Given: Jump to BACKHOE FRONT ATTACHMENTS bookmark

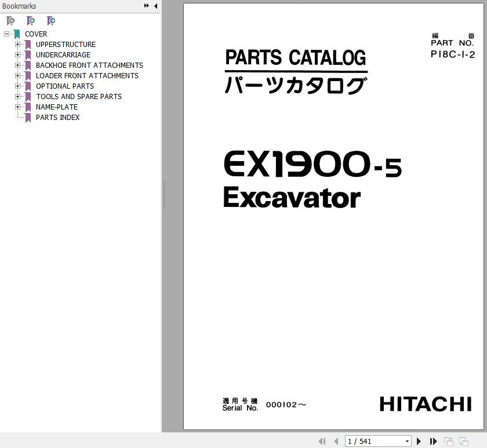Looking at the screenshot, I should [x=89, y=65].
